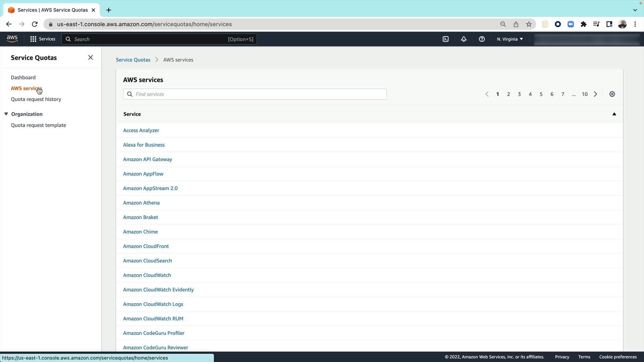Open the Services grid menu
This screenshot has width=644, height=362.
pos(43,39)
